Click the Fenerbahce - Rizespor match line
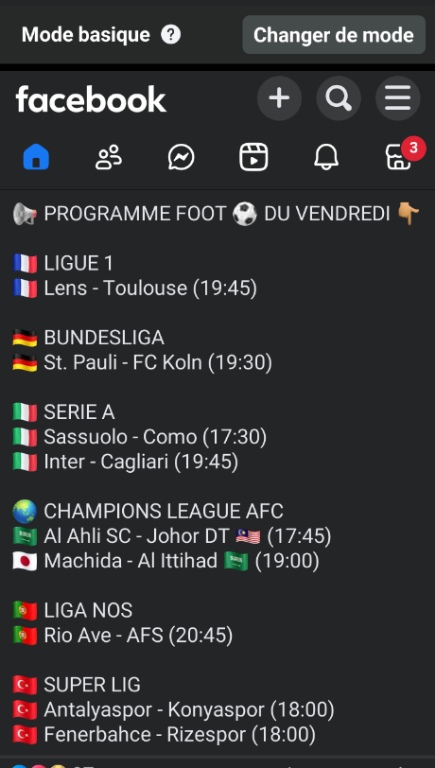This screenshot has height=768, width=435. point(164,735)
